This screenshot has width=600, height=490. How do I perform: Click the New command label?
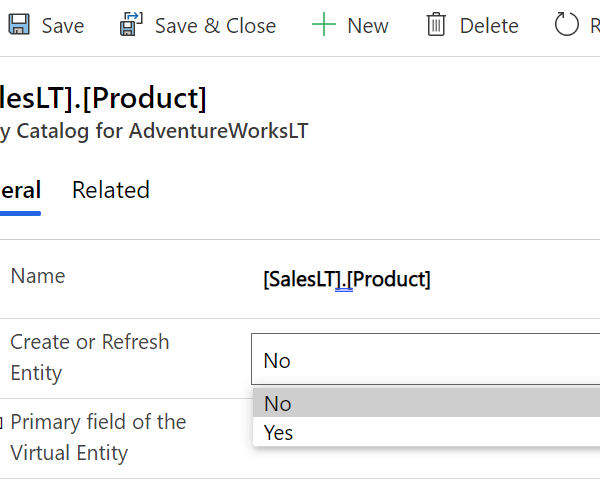tap(368, 26)
